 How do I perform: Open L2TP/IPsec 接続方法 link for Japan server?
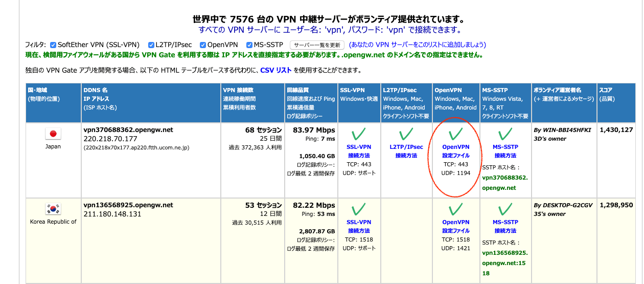tap(406, 151)
